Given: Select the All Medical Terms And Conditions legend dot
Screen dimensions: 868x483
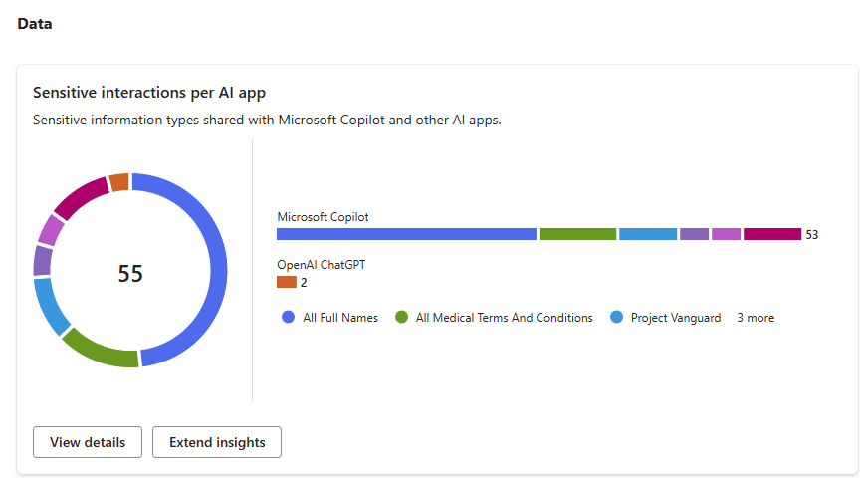Looking at the screenshot, I should pos(401,317).
